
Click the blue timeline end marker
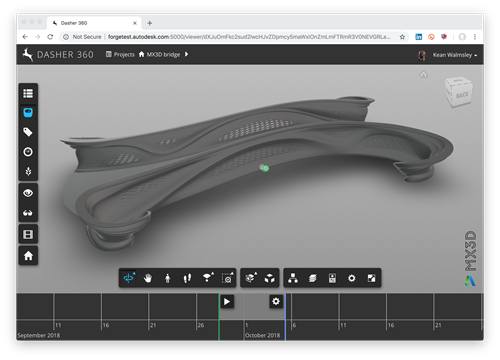coord(285,317)
